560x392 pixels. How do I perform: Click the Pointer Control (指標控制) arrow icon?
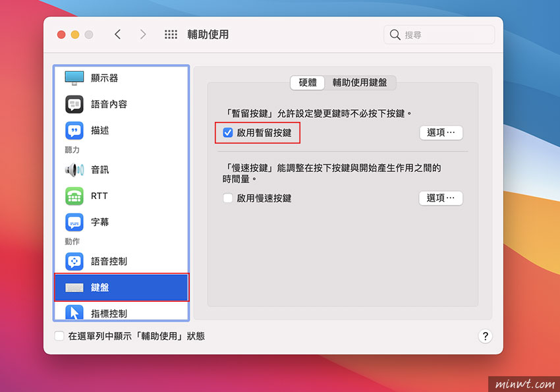coord(74,313)
